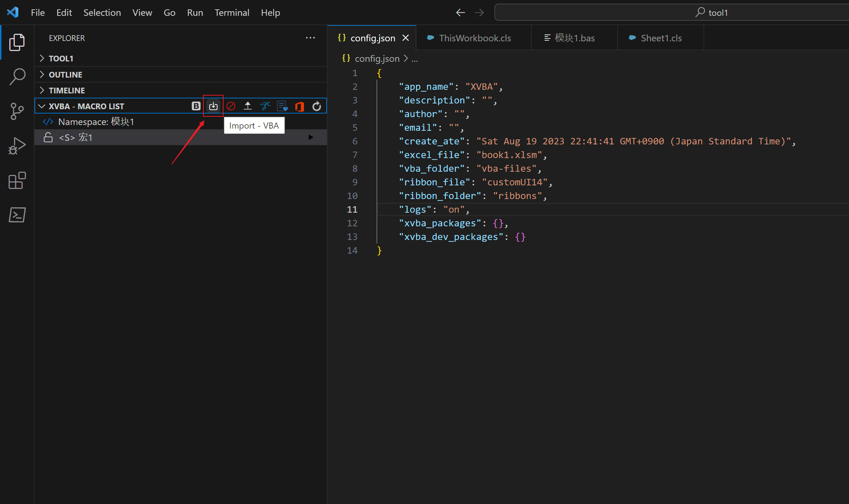The image size is (849, 504).
Task: Open the terminal-style icon in activity bar
Action: pyautogui.click(x=17, y=215)
